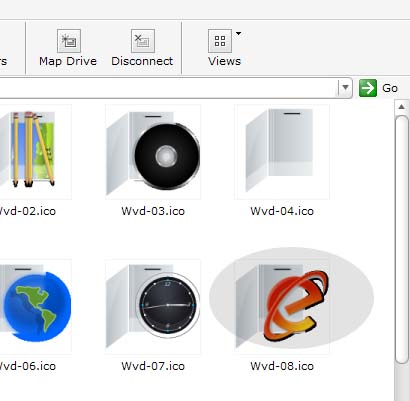
Task: Click the Wvd-08.ico file name
Action: [282, 366]
